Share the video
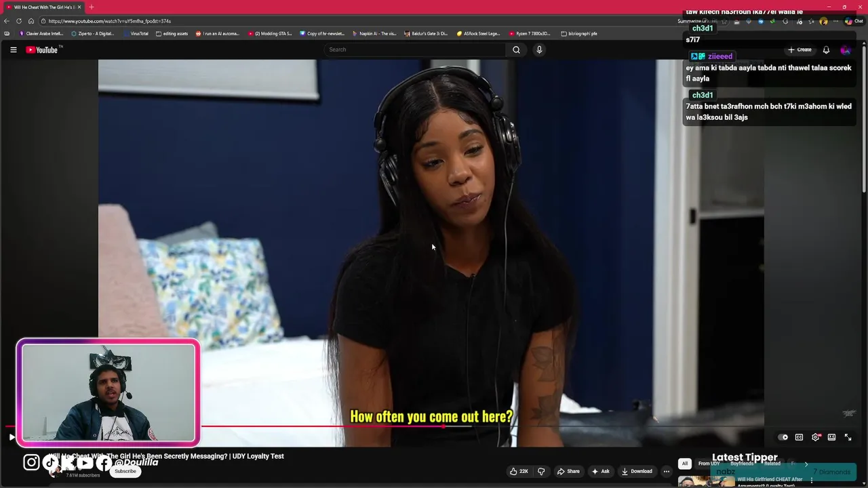This screenshot has height=488, width=868. click(568, 471)
